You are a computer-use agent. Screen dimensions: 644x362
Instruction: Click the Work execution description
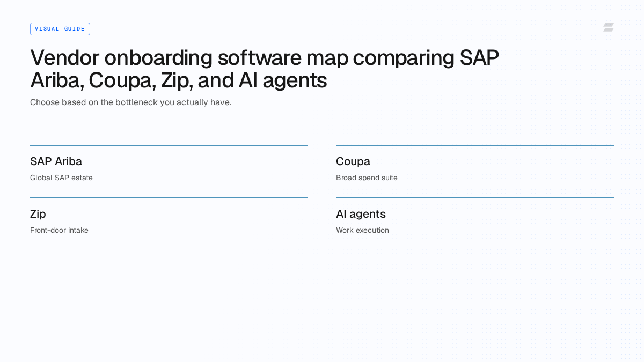(362, 230)
